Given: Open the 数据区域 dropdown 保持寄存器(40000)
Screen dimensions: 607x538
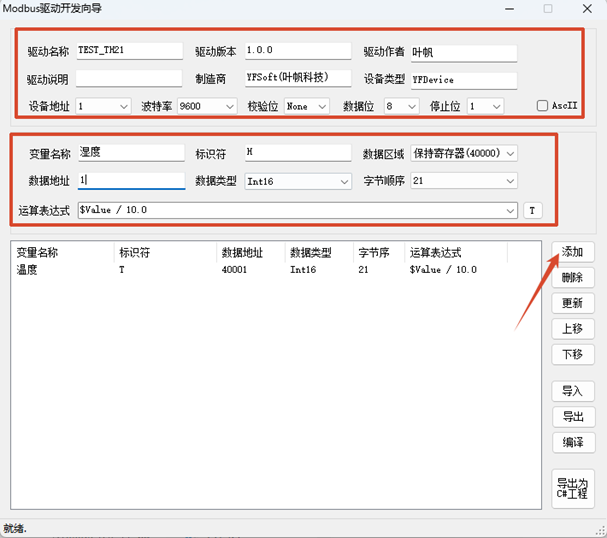Looking at the screenshot, I should 464,154.
